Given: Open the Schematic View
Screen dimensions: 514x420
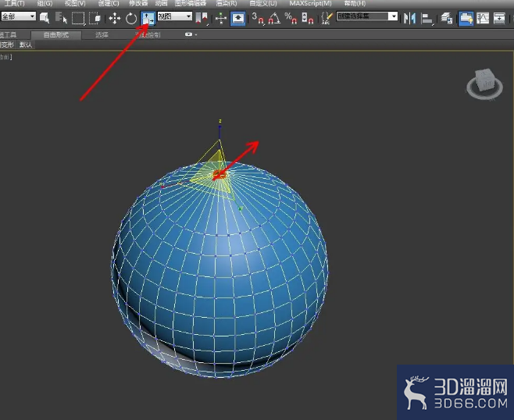Looking at the screenshot, I should click(499, 19).
